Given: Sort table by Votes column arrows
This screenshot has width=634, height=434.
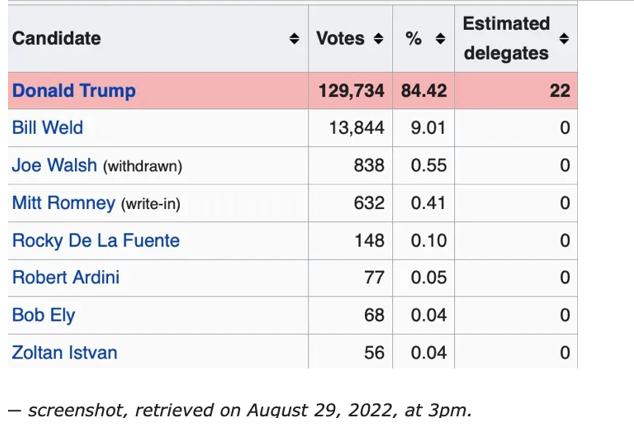Looking at the screenshot, I should [x=378, y=39].
